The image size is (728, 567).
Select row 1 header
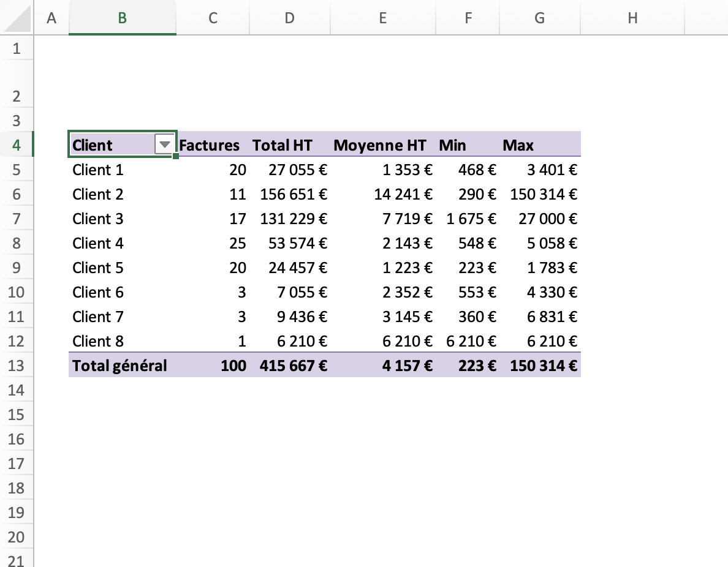[17, 48]
